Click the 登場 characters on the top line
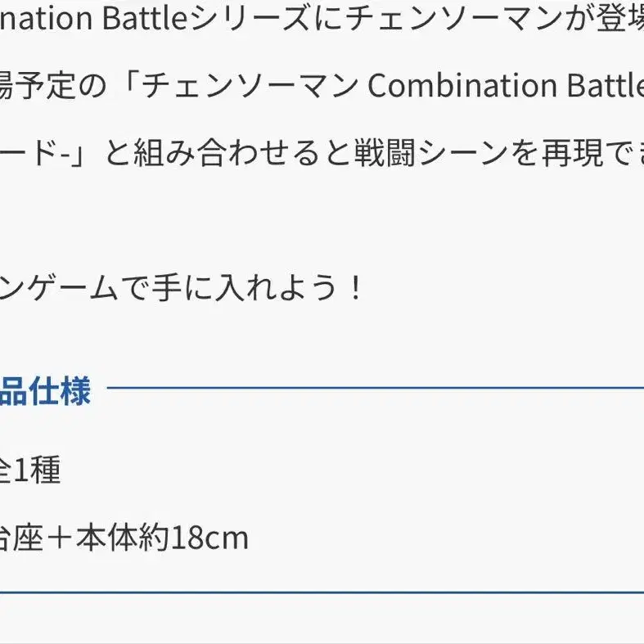Screen dimensions: 644x644 tap(619, 19)
